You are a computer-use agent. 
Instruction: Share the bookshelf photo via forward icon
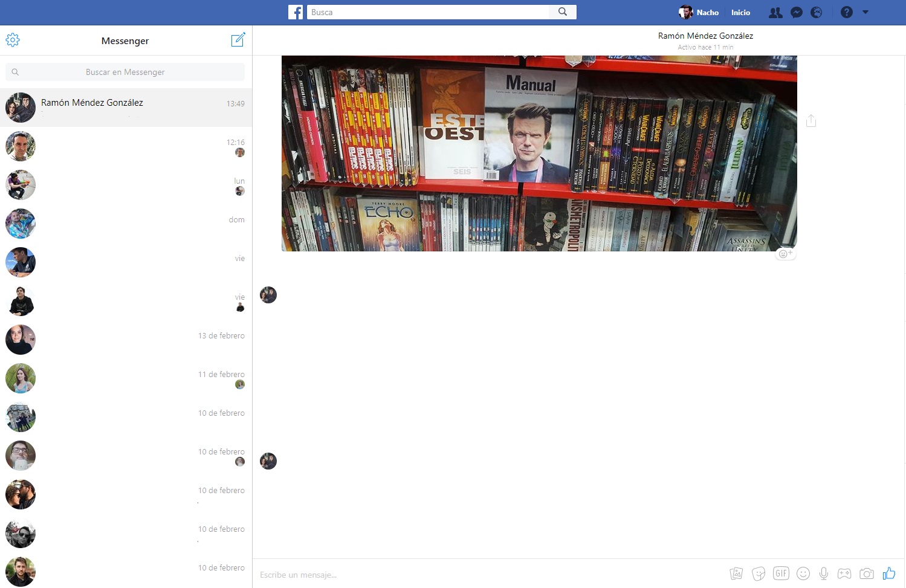tap(811, 121)
